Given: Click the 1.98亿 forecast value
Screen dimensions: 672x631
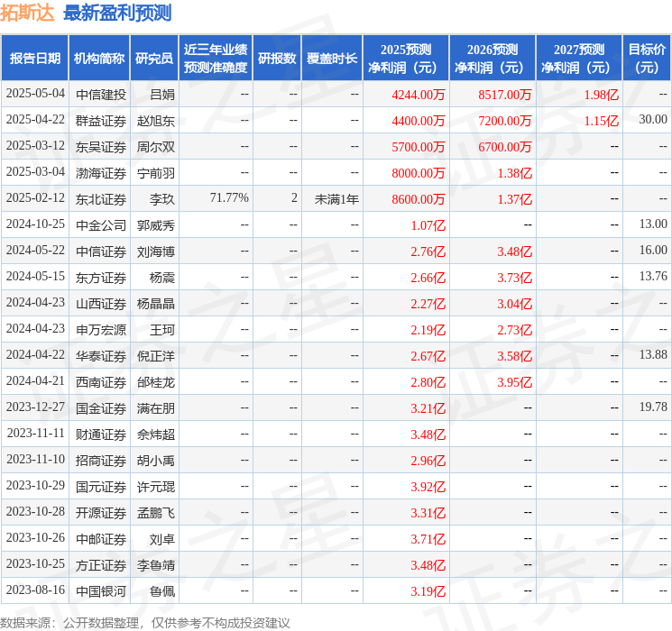Looking at the screenshot, I should [x=602, y=95].
